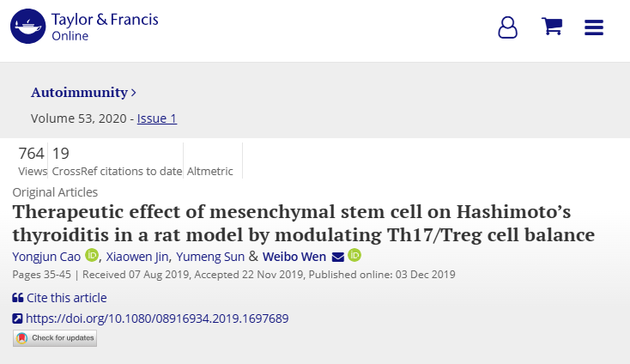
Task: Click the envelope icon by Weibo Wen
Action: pyautogui.click(x=337, y=257)
